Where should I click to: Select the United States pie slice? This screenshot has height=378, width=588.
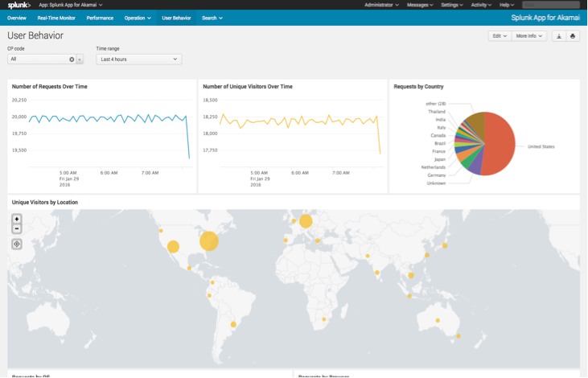pyautogui.click(x=500, y=144)
